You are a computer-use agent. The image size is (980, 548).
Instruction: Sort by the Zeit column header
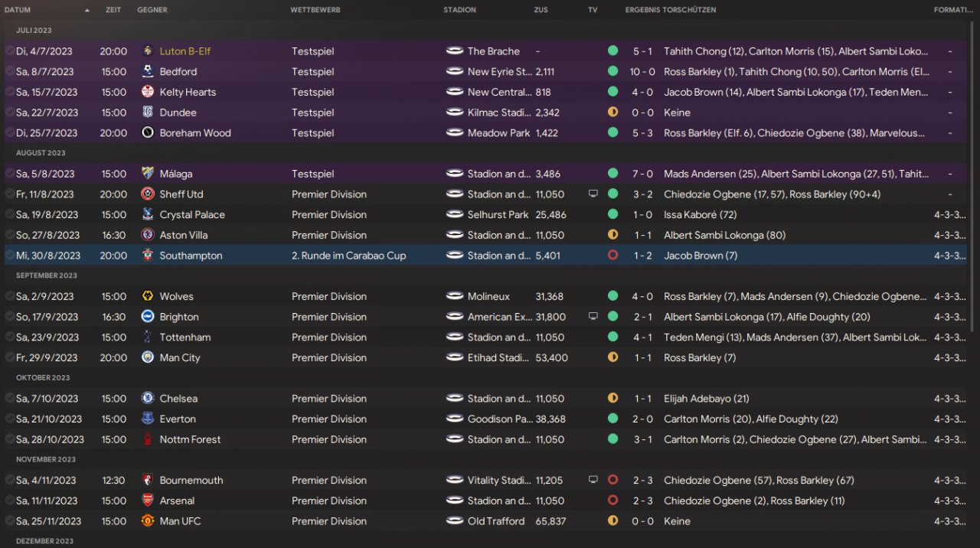pos(113,10)
